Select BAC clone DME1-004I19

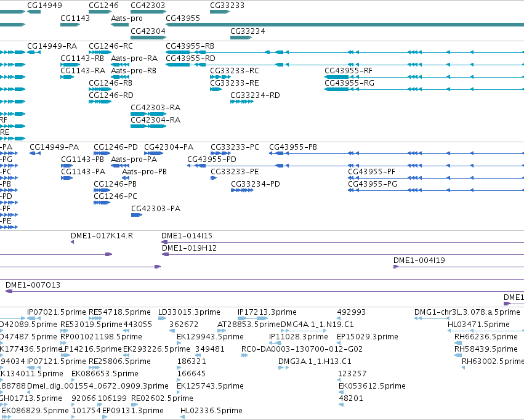click(x=419, y=260)
